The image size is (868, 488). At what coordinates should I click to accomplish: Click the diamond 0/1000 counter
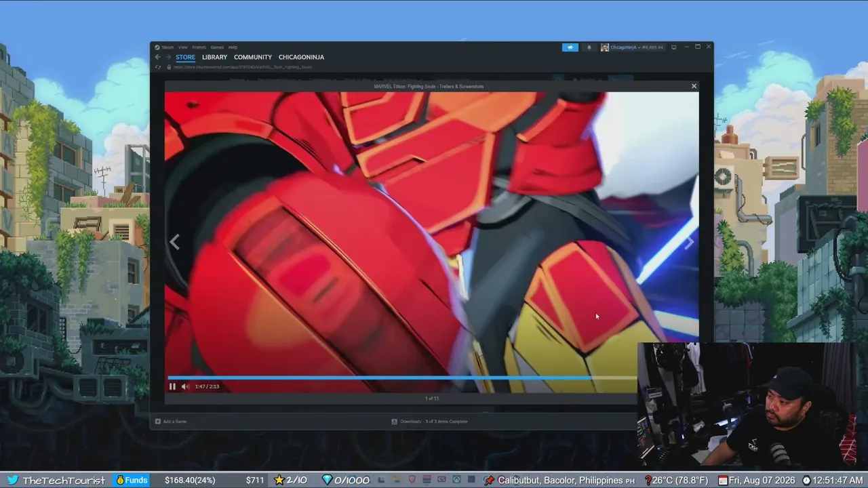[x=345, y=480]
